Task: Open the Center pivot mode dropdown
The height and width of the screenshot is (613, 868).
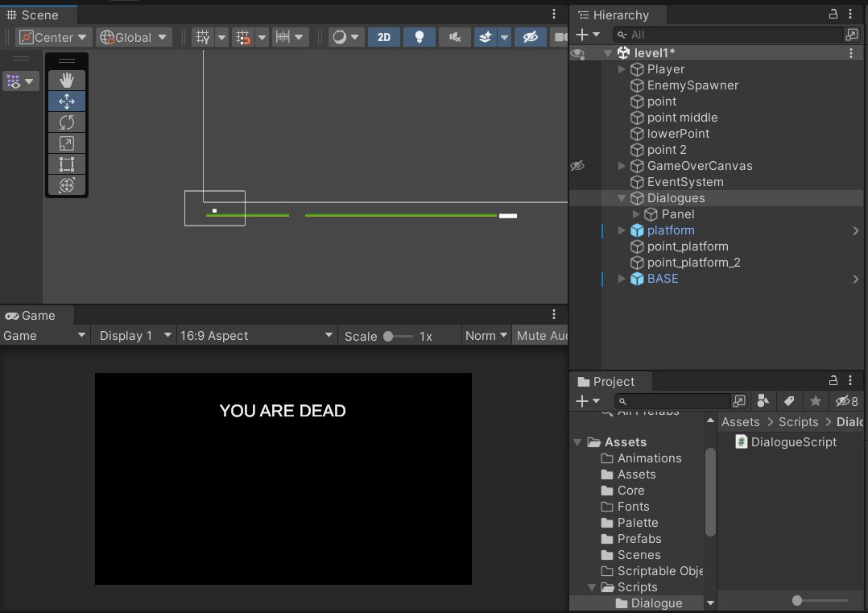Action: click(52, 37)
